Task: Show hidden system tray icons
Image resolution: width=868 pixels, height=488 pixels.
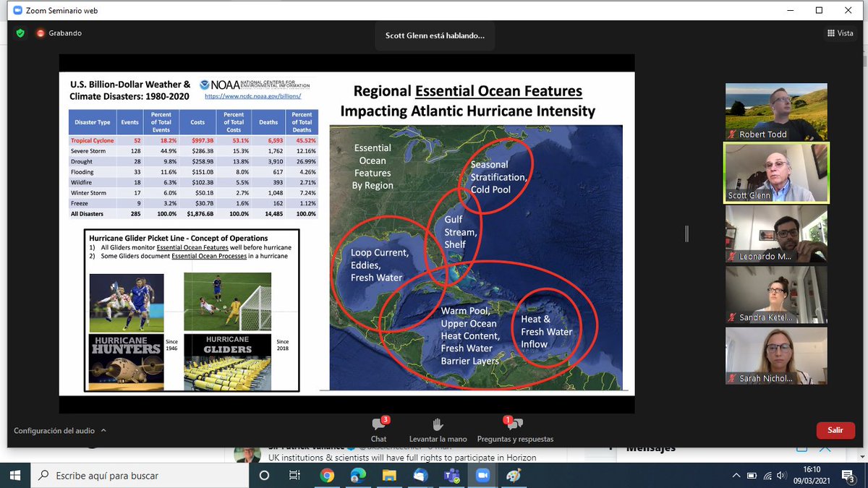Action: click(736, 475)
